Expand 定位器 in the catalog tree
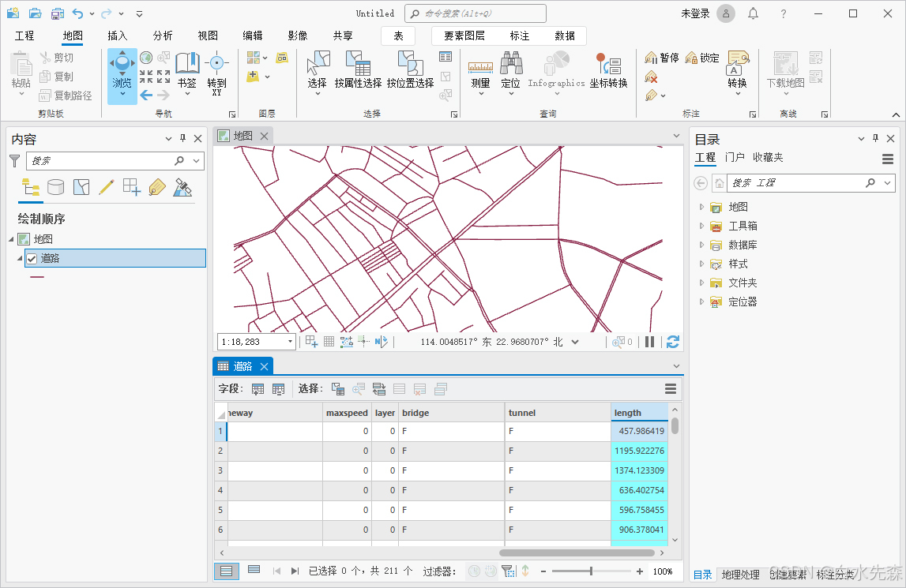Image resolution: width=906 pixels, height=588 pixels. 701,301
